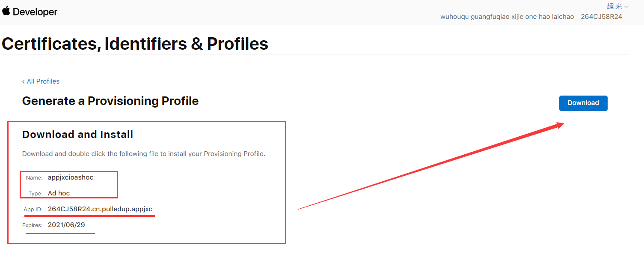Click the Generate a Provisioning Profile heading
The width and height of the screenshot is (644, 255).
tap(110, 101)
